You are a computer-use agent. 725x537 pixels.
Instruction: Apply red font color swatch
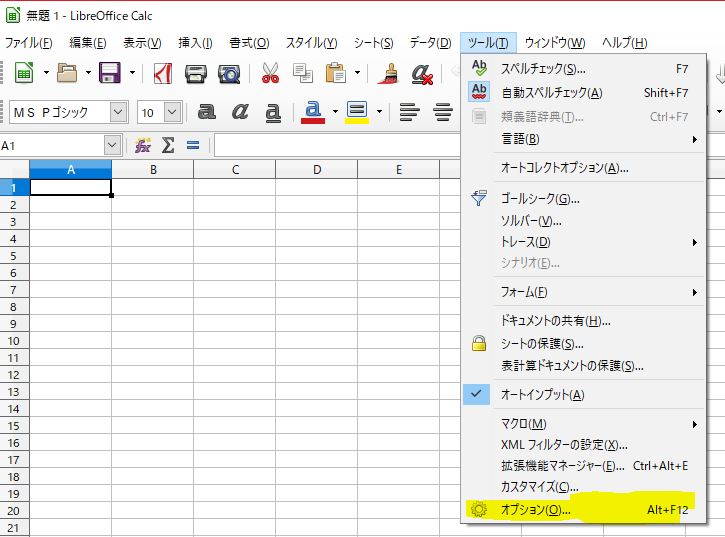(313, 121)
